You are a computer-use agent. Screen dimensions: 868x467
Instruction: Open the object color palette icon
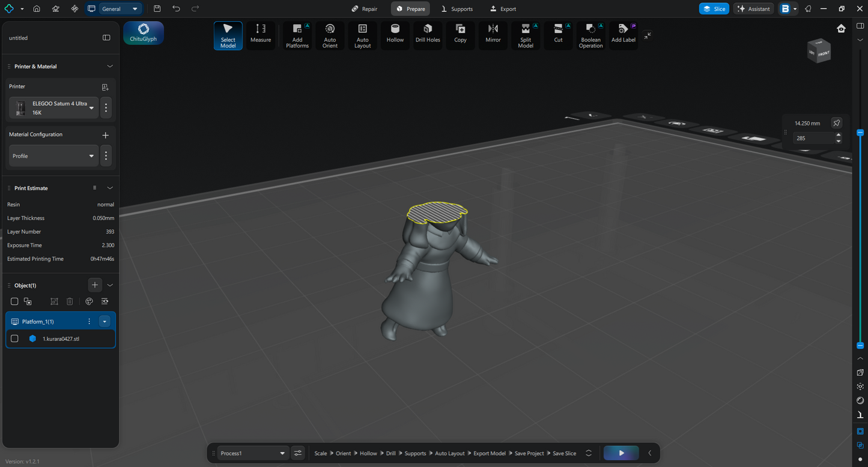point(90,301)
